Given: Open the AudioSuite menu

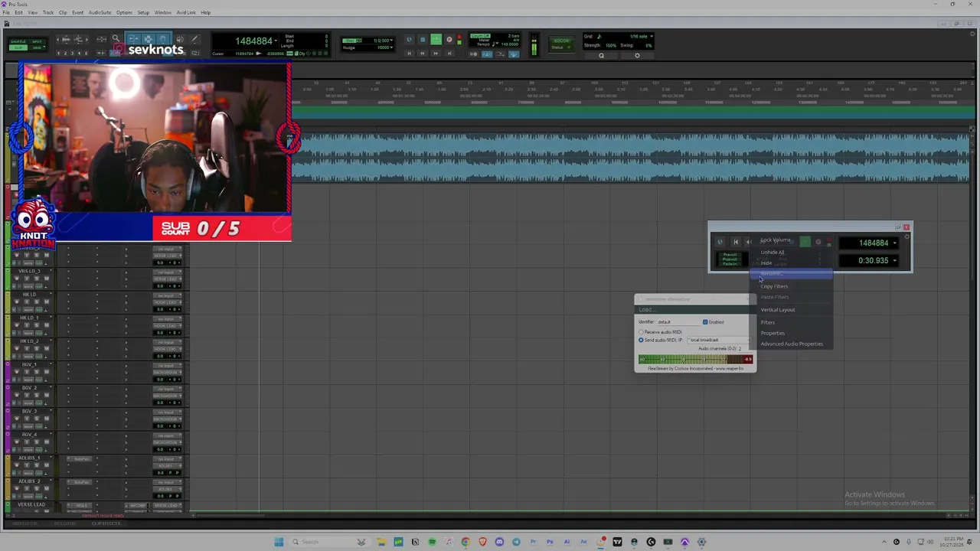Looking at the screenshot, I should 100,12.
